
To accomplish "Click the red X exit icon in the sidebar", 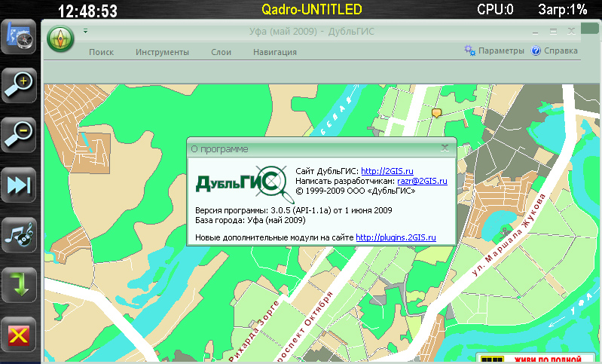I will click(18, 334).
